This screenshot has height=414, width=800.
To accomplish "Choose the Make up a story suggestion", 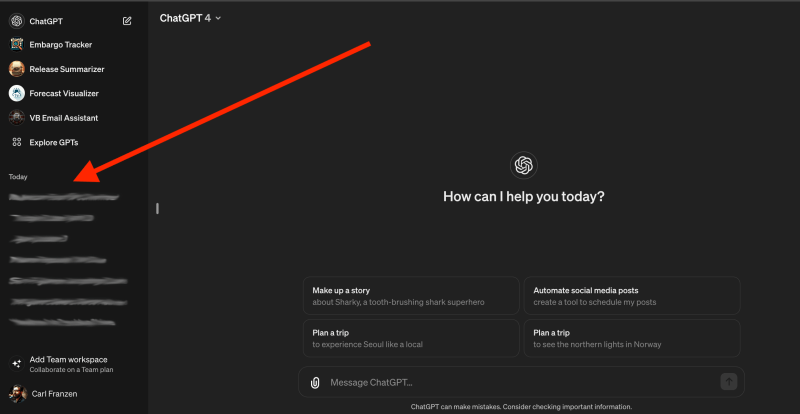I will pyautogui.click(x=411, y=296).
